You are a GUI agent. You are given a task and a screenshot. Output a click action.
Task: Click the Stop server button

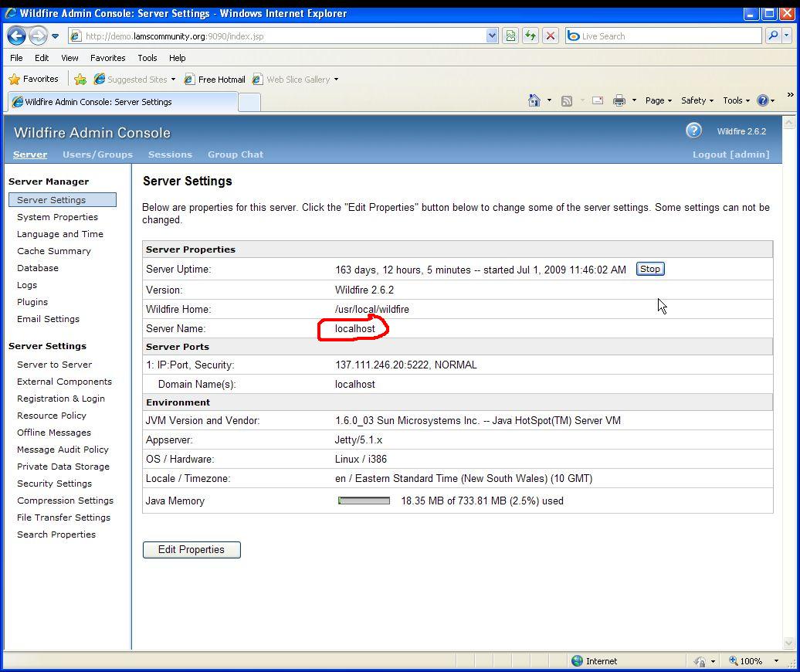pos(649,269)
